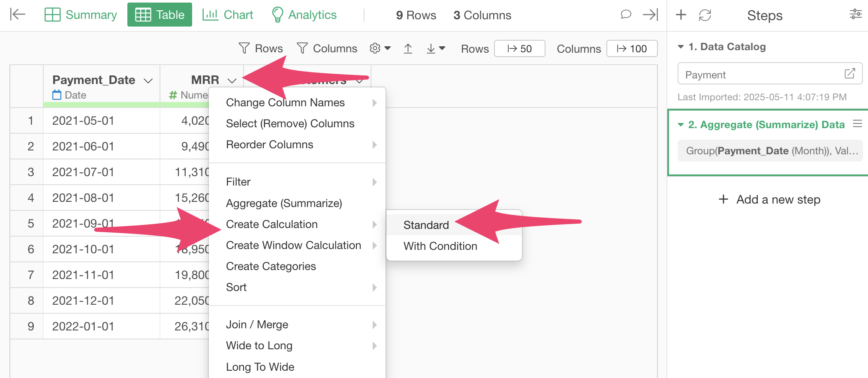
Task: Click the Rows filter button
Action: pyautogui.click(x=261, y=48)
